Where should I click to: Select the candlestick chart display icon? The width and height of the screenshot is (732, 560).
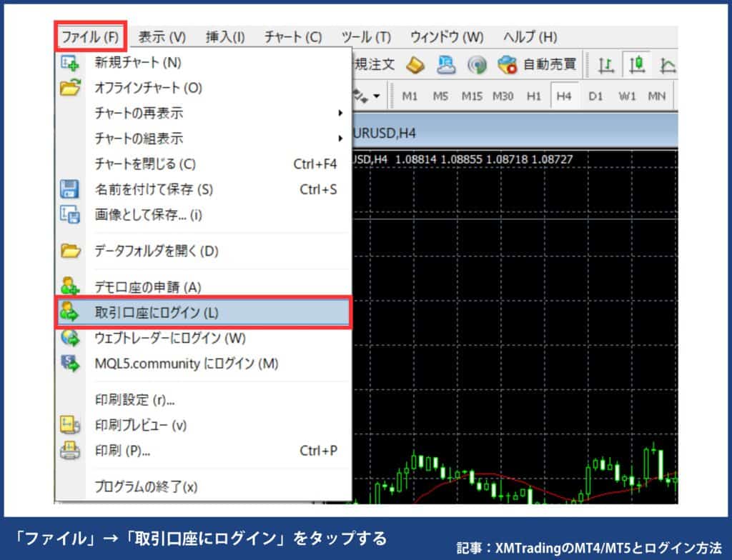(638, 64)
